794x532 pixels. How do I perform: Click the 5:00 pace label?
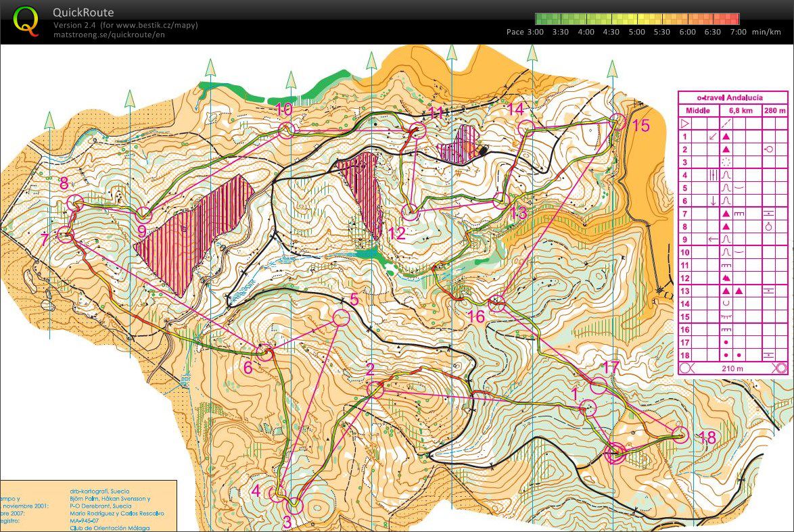[637, 32]
